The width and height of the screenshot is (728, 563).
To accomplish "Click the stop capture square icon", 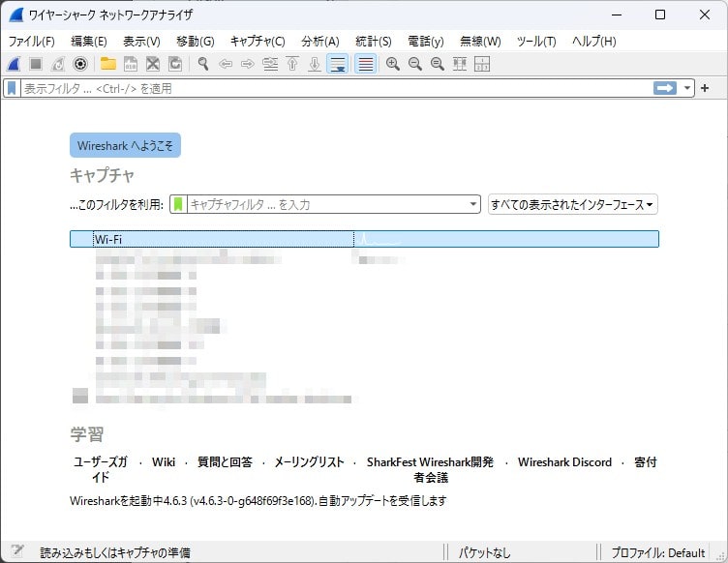I will 36,64.
